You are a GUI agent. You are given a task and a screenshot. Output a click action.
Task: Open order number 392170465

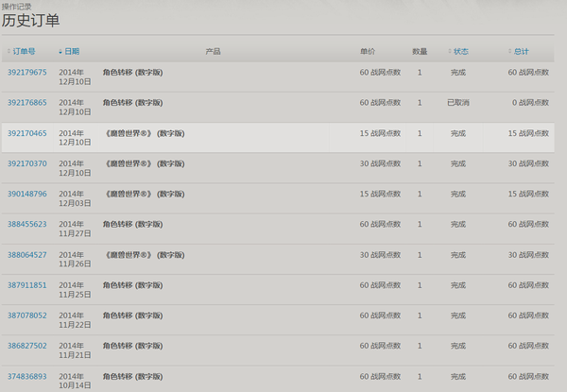click(27, 133)
